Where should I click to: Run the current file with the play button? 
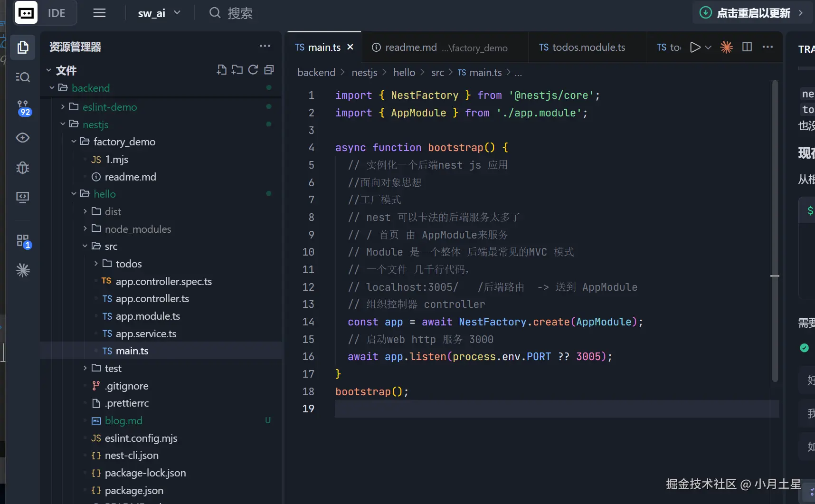695,47
